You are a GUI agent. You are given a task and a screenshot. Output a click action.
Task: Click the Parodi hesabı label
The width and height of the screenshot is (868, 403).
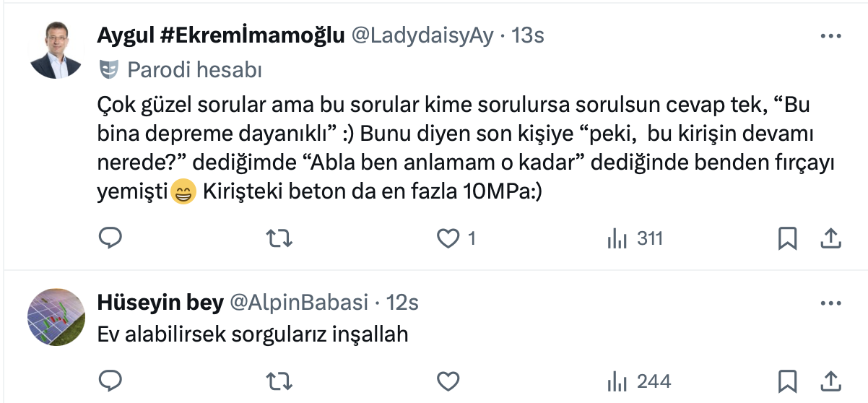tap(194, 69)
